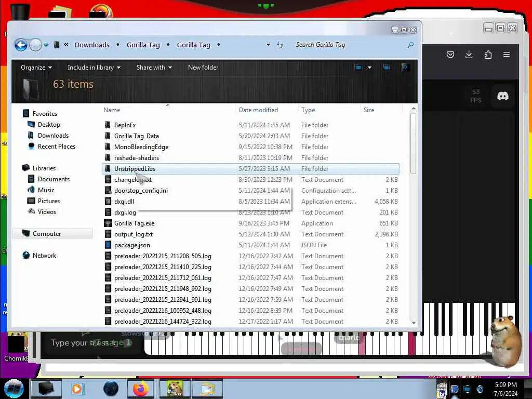Click the first Gorilla Tag breadcrumb
The width and height of the screenshot is (532, 399).
[143, 45]
